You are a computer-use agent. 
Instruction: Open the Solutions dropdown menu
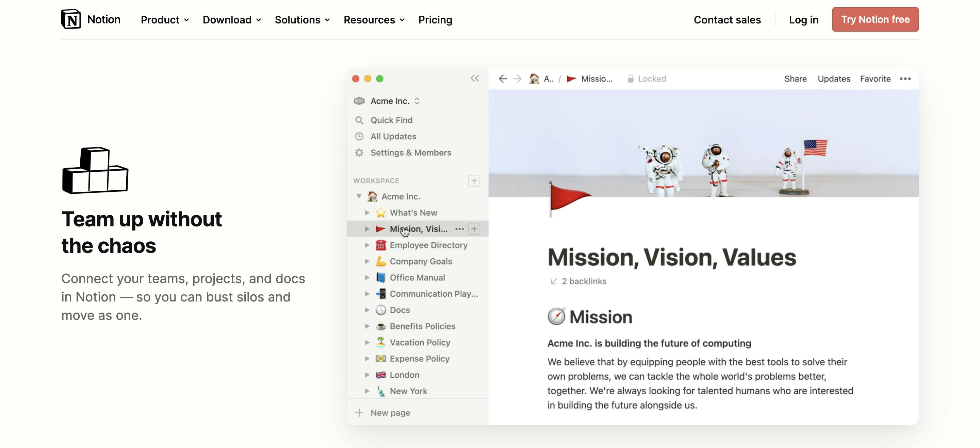[302, 20]
